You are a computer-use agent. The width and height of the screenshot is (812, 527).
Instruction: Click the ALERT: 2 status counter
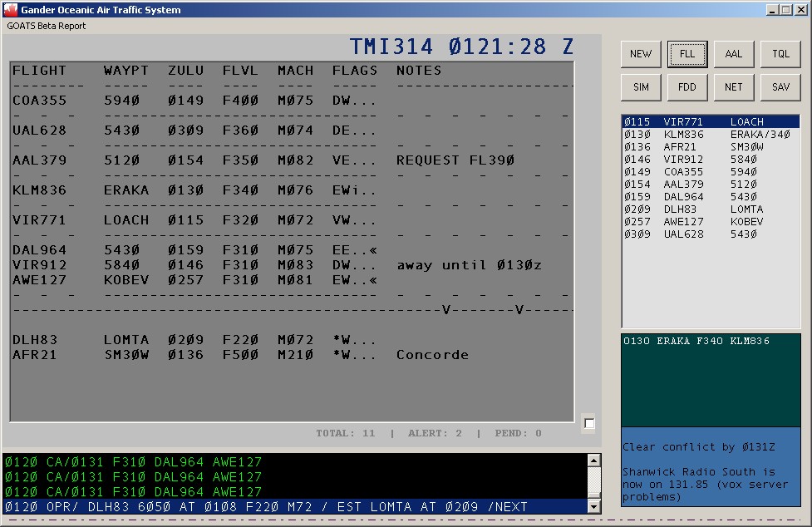point(435,433)
